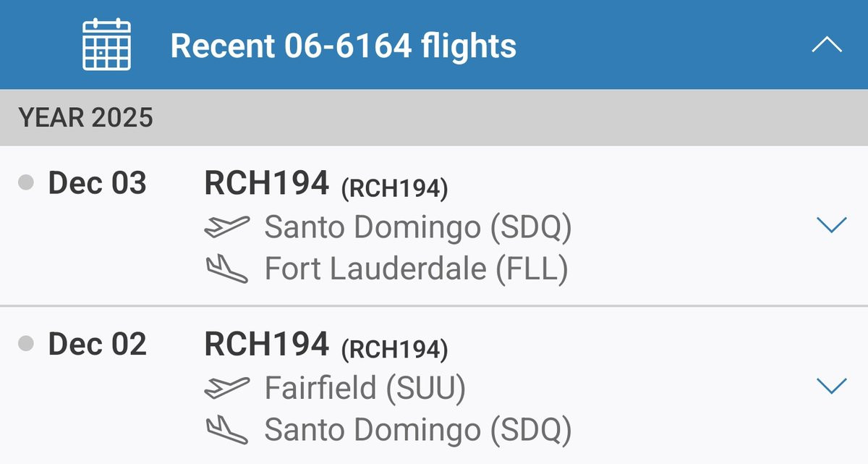This screenshot has width=868, height=464.
Task: Click the Dec 02 date label
Action: 97,345
